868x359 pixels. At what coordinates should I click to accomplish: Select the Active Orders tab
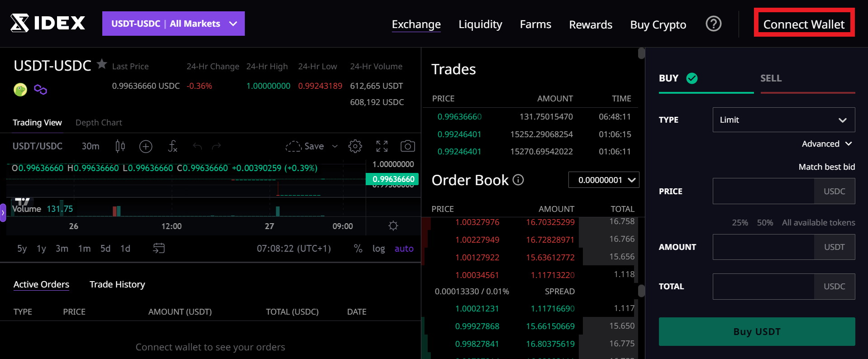(41, 284)
